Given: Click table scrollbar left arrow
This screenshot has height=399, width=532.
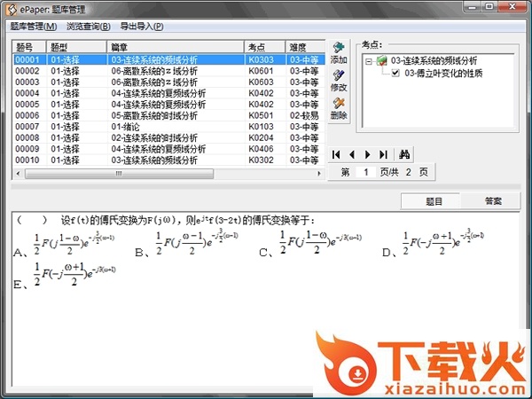Looking at the screenshot, I should tap(18, 174).
